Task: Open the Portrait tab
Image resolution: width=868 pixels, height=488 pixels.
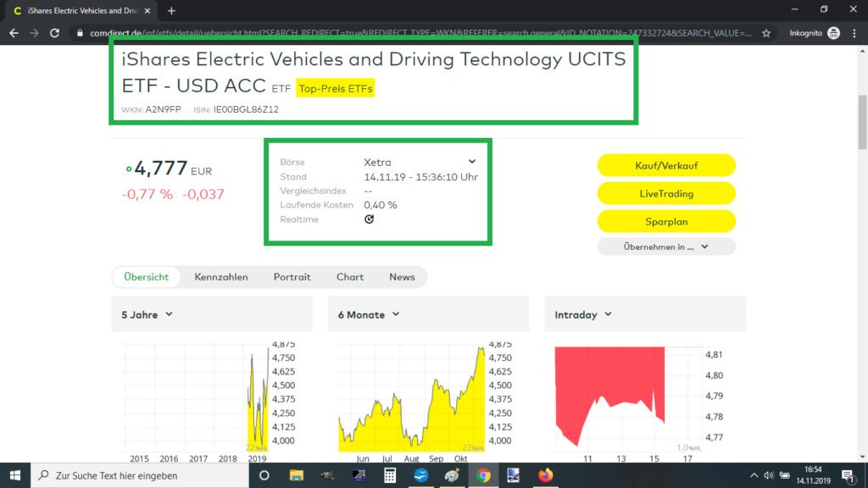Action: point(292,277)
